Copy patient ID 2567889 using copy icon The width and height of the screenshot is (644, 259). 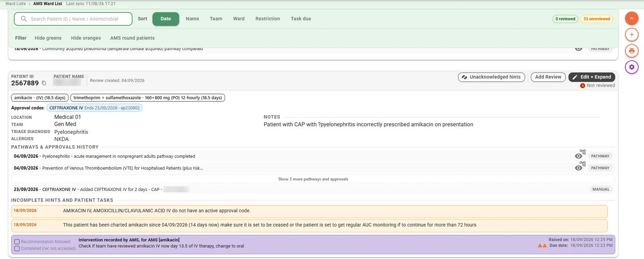pos(44,83)
